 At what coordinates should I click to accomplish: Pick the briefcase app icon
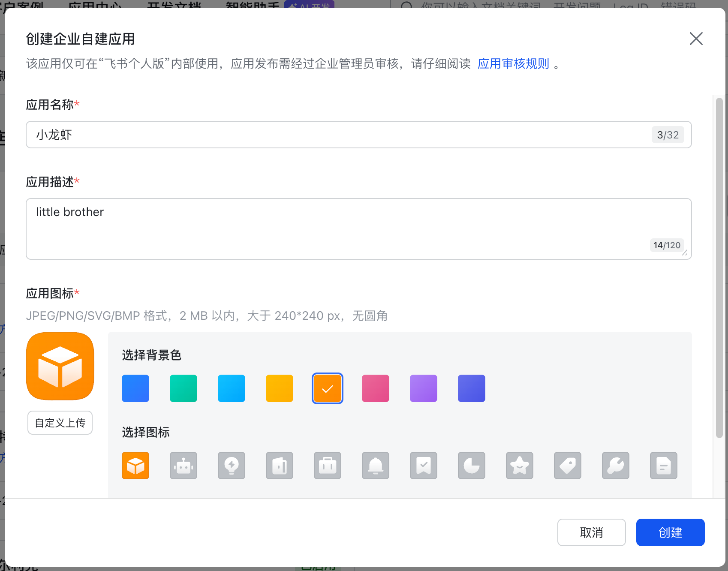[x=328, y=466]
